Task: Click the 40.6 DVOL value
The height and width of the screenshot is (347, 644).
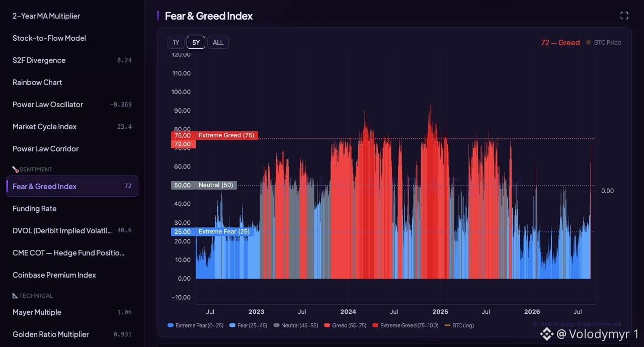Action: point(124,231)
